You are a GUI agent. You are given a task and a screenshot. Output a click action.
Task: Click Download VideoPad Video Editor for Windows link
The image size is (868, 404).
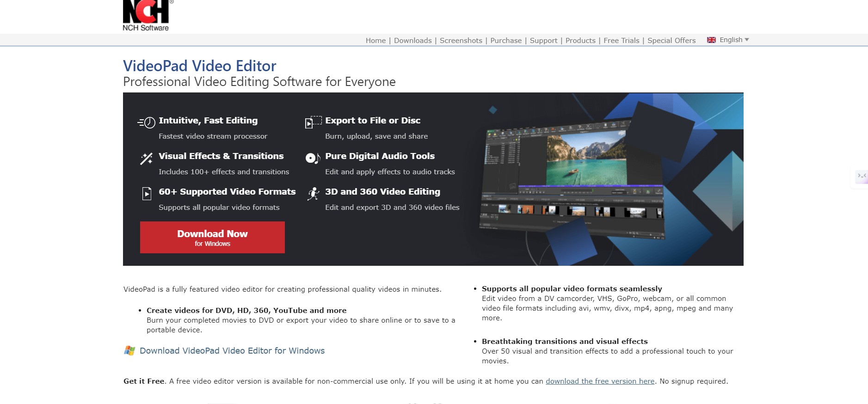[232, 351]
